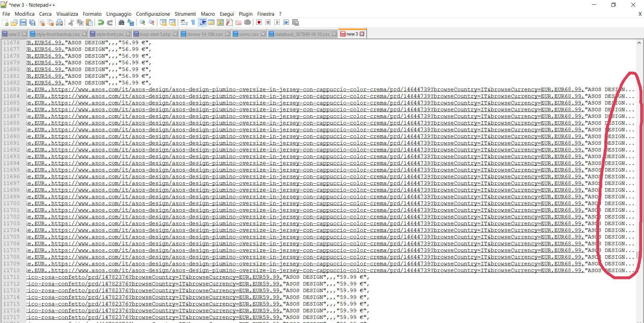This screenshot has width=644, height=323.
Task: Close the new 2 tab
Action: [24, 34]
